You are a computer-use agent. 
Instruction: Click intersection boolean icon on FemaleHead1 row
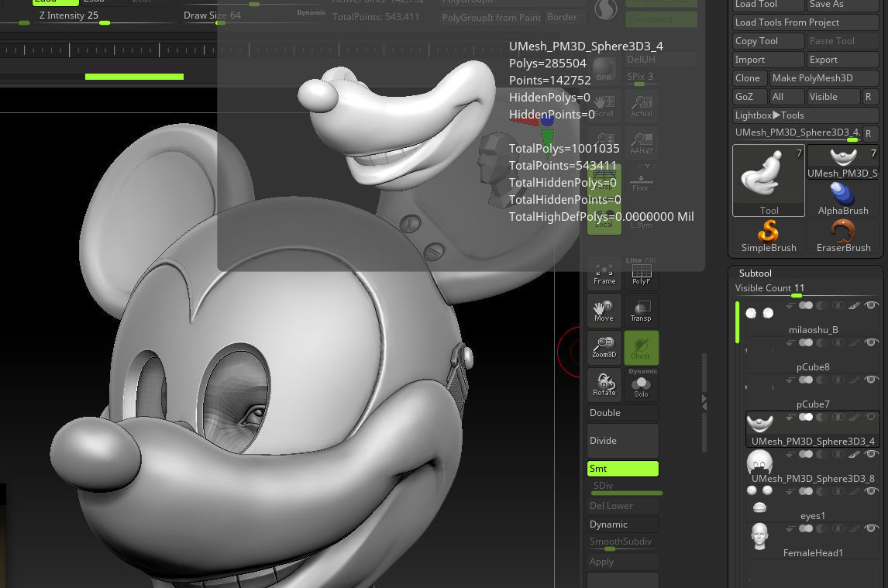tap(838, 528)
